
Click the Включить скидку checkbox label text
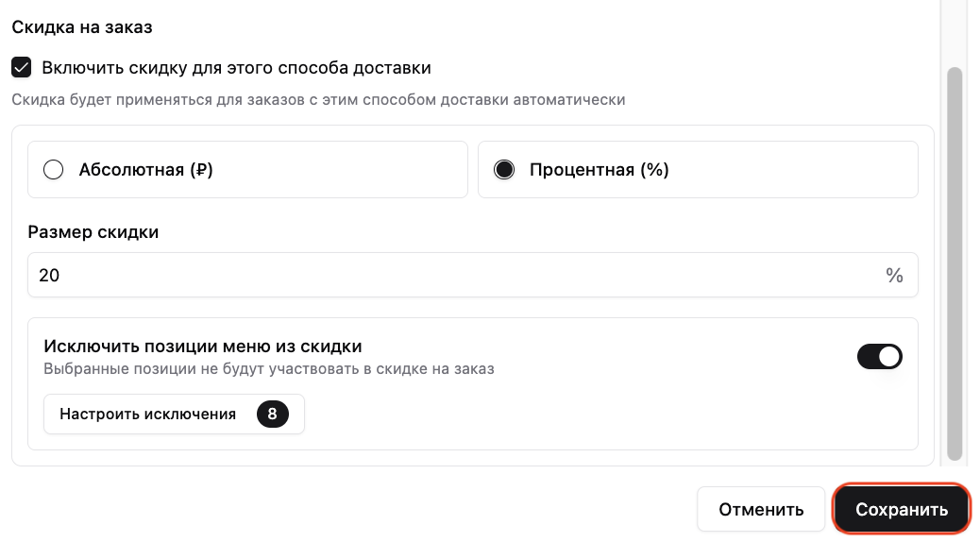(x=236, y=68)
